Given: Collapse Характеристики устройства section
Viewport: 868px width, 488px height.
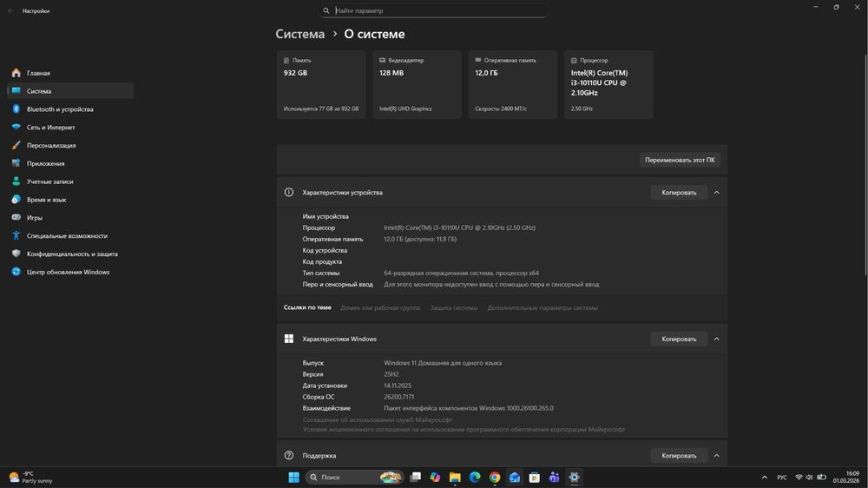Looking at the screenshot, I should click(x=716, y=193).
